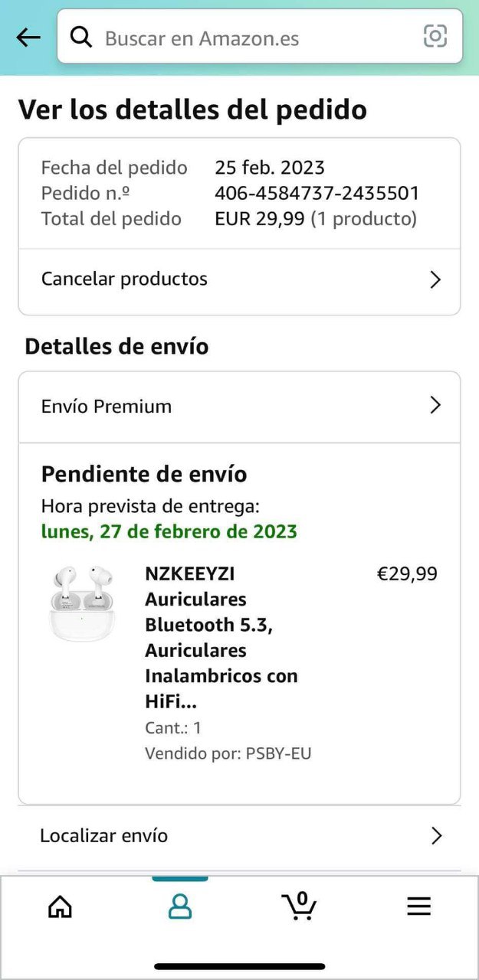Image resolution: width=479 pixels, height=980 pixels.
Task: Open the account profile icon
Action: point(179,906)
